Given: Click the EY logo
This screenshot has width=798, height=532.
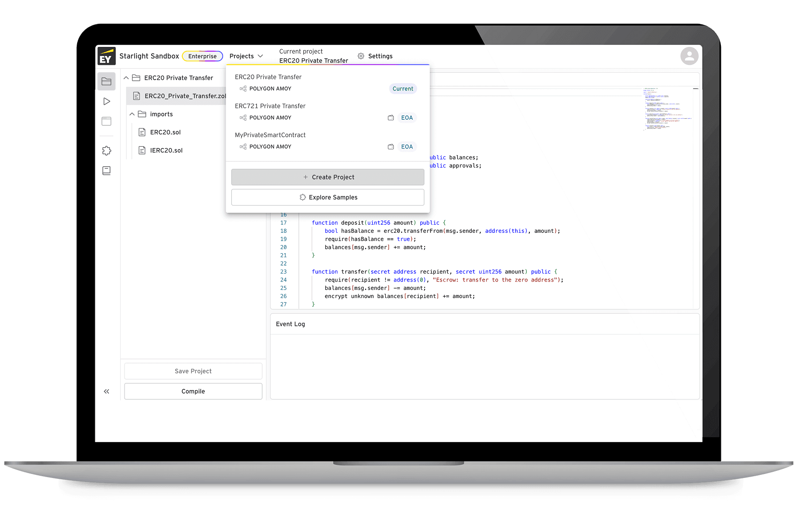Looking at the screenshot, I should 106,56.
